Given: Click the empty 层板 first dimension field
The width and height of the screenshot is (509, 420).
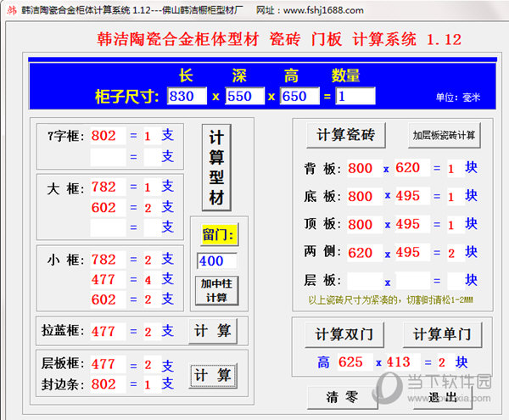Looking at the screenshot, I should click(365, 281).
